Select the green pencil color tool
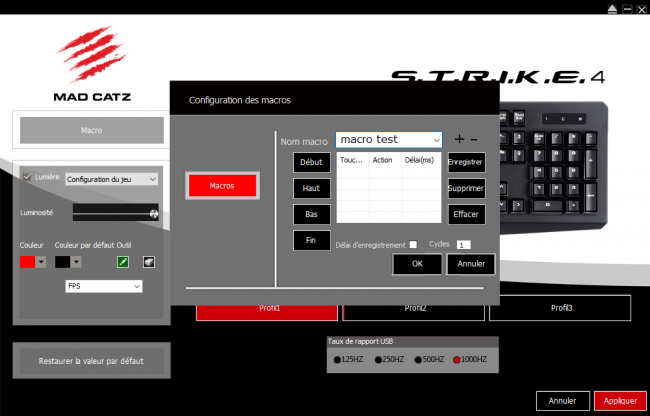Image resolution: width=650 pixels, height=416 pixels. point(123,262)
